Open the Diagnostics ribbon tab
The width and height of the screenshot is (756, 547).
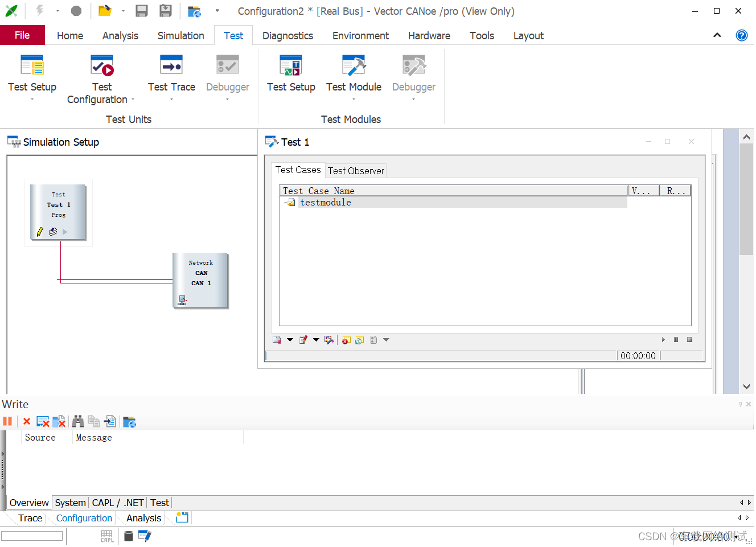click(x=287, y=35)
